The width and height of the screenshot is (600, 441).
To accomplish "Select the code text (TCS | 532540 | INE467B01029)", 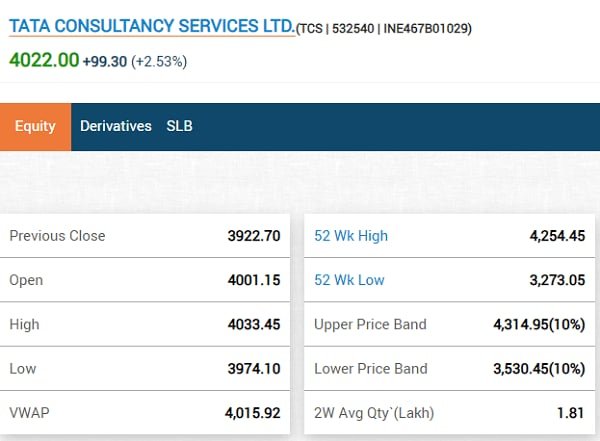I will coord(384,29).
